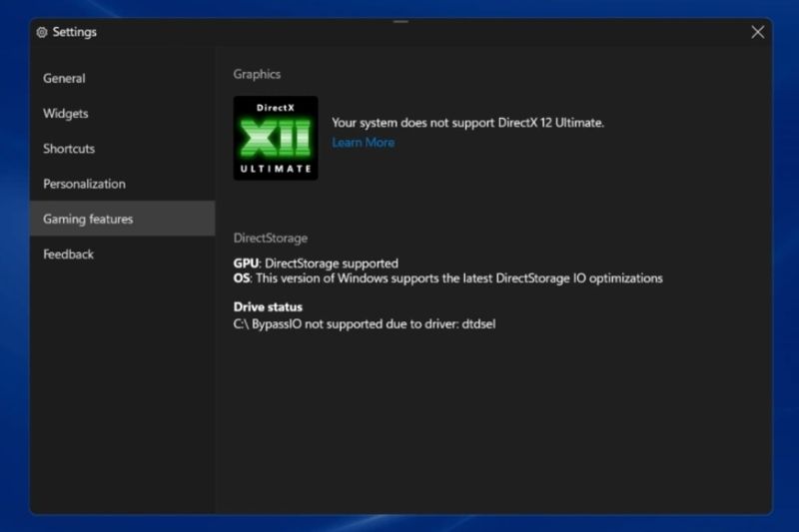Click the DirectX XII Ultimate logo
Screen dimensions: 799x532
pyautogui.click(x=276, y=138)
